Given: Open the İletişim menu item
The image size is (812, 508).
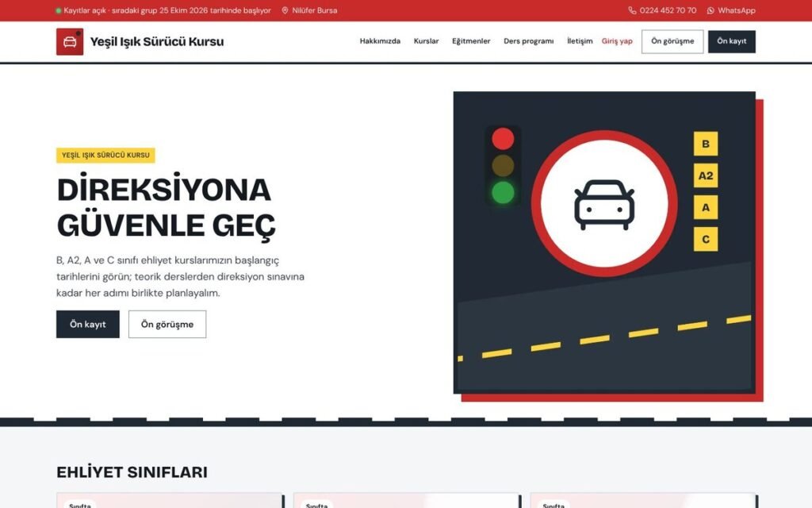Looking at the screenshot, I should point(580,41).
